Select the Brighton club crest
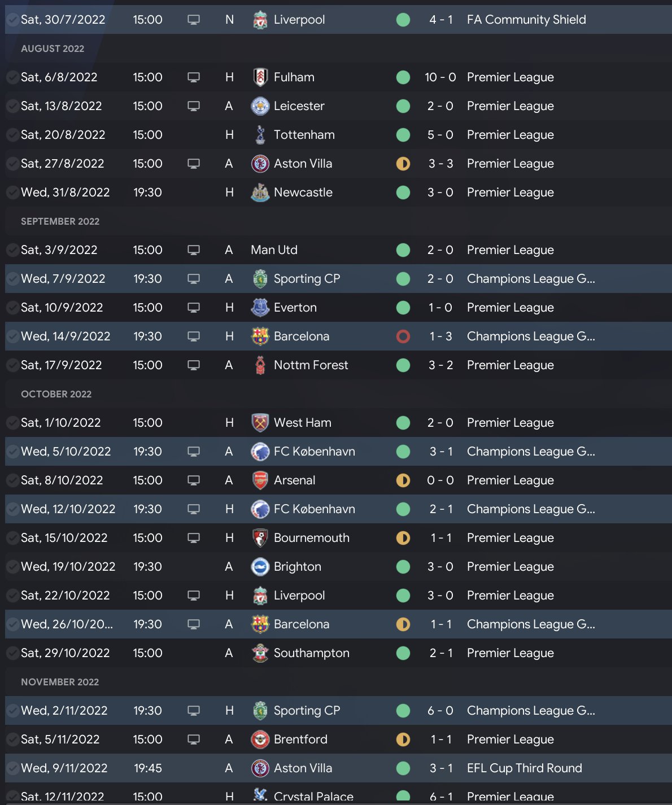Screen dimensions: 672x805 coord(260,567)
